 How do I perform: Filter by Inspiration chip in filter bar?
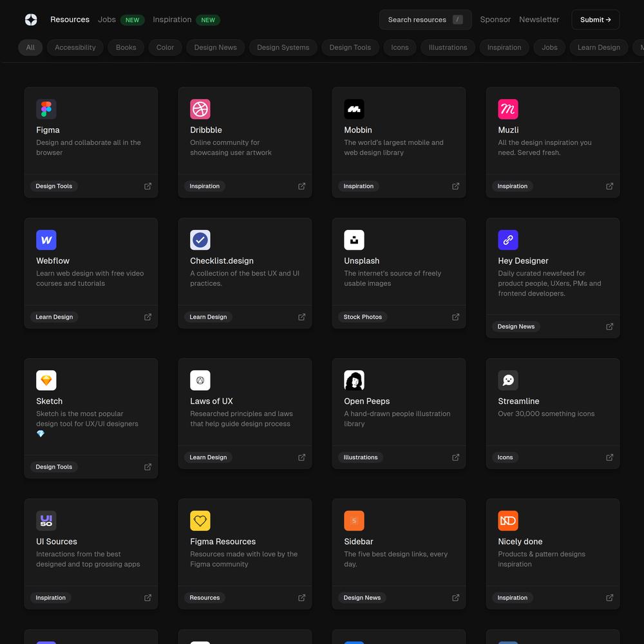pos(504,47)
